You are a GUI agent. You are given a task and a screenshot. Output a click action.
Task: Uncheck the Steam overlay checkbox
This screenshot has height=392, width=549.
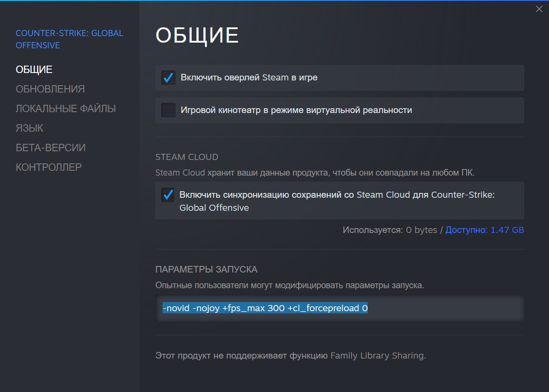tap(168, 78)
